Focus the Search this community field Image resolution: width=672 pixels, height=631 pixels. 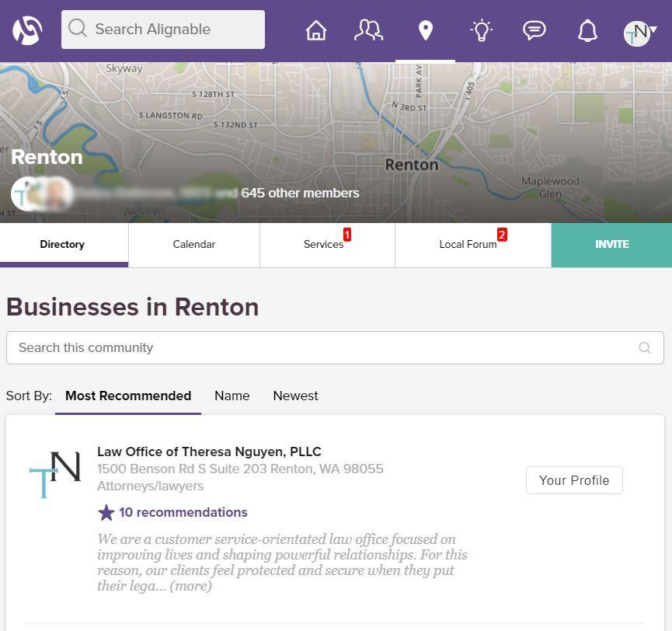335,347
